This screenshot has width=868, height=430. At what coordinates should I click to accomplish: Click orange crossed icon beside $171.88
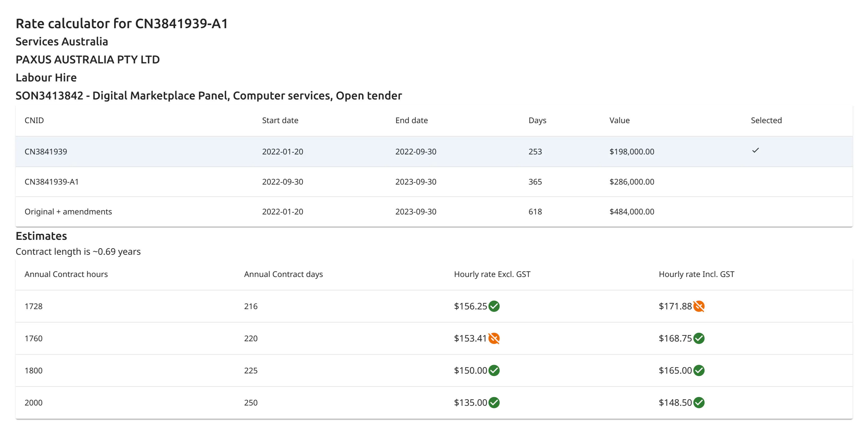(x=699, y=306)
